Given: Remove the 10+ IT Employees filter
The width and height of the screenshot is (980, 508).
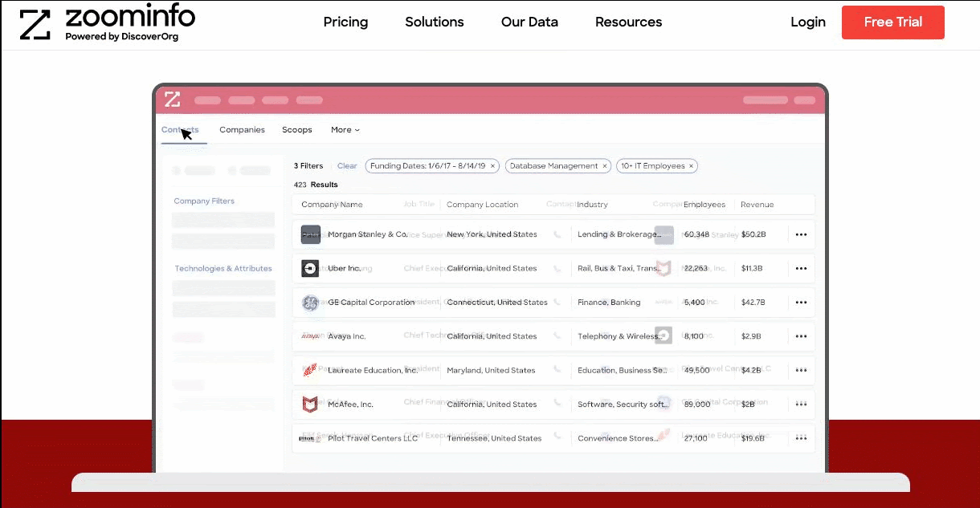Looking at the screenshot, I should tap(691, 166).
